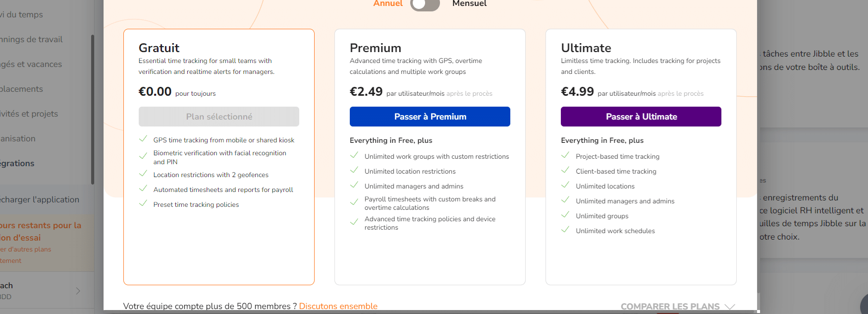This screenshot has height=314, width=868.
Task: Expand the sidebar account chevron arrow
Action: [x=78, y=291]
